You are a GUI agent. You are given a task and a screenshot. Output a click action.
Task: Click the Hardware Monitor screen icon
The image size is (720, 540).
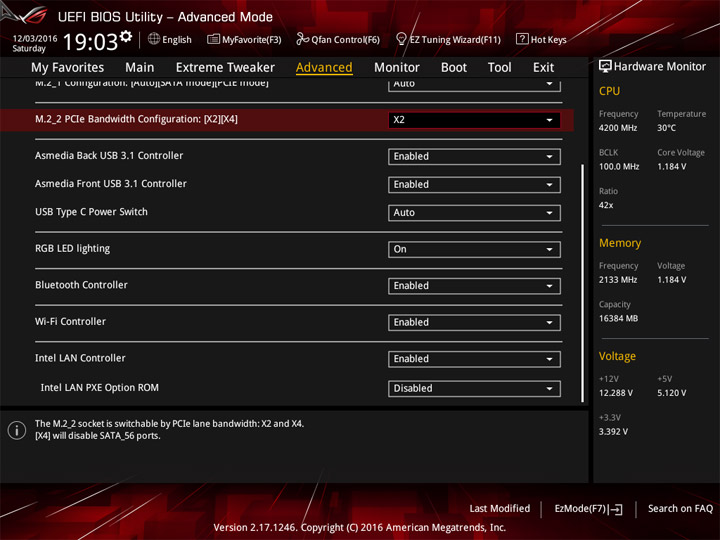[605, 67]
